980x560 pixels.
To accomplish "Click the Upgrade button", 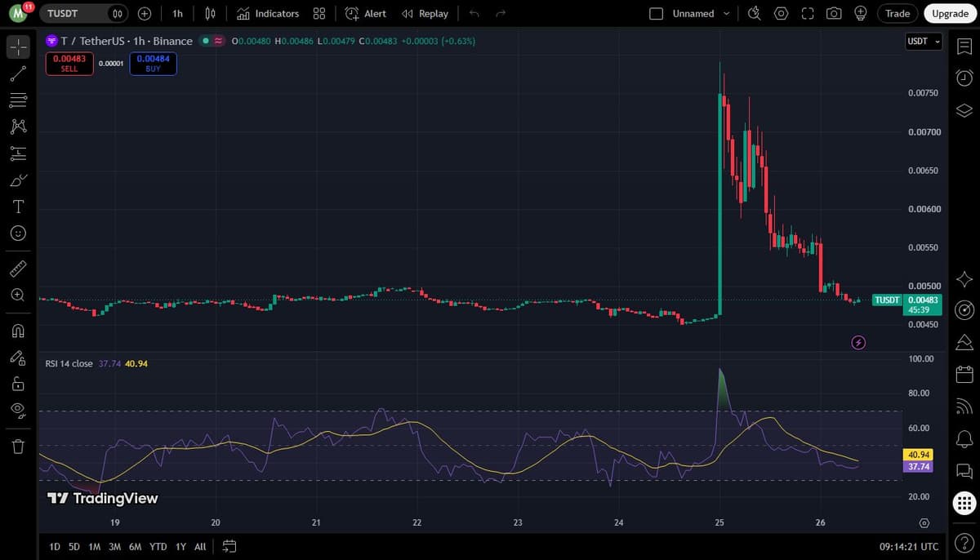I will pos(951,14).
